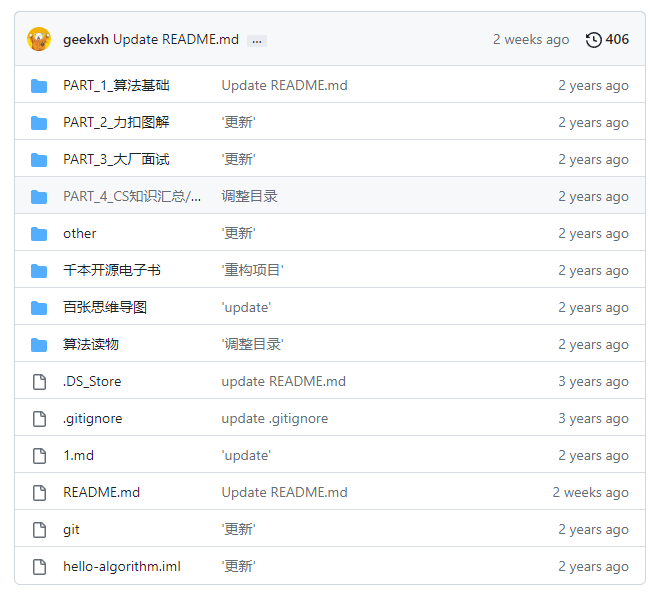The height and width of the screenshot is (596, 653).
Task: Open 'update .gitignore' commit message
Action: pos(275,419)
